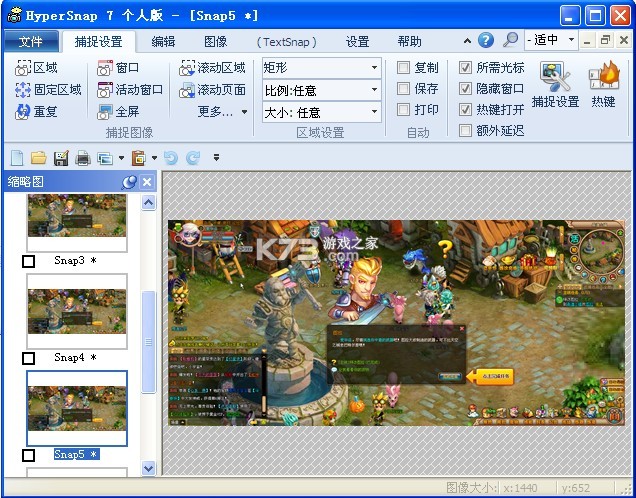Expand the 更多... more capture options
The width and height of the screenshot is (636, 498).
pyautogui.click(x=222, y=112)
